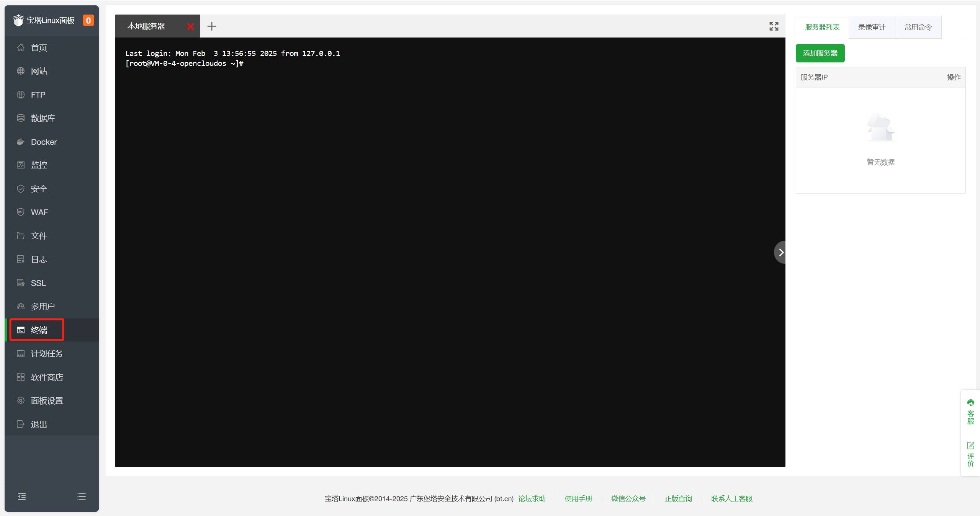Click the 数据库 database icon
Viewport: 980px width, 516px height.
coord(21,118)
